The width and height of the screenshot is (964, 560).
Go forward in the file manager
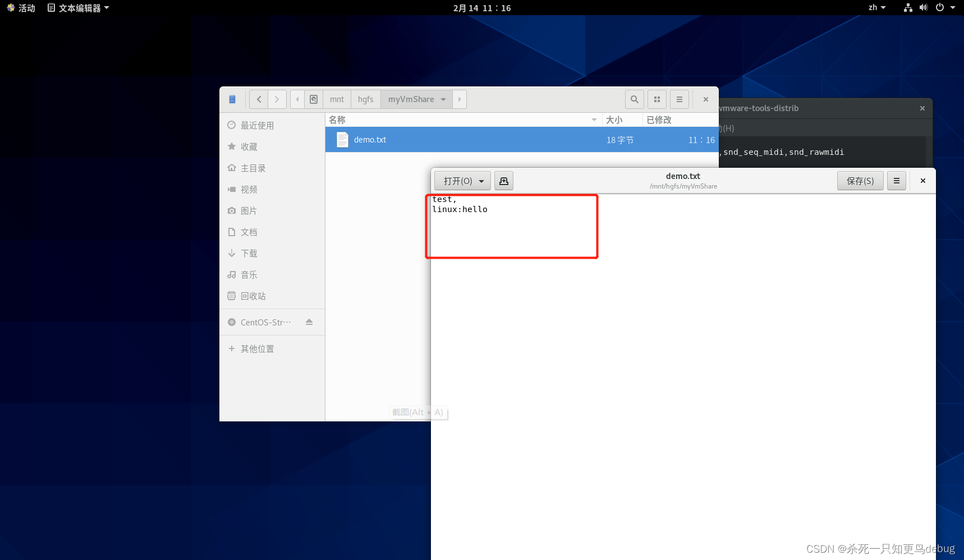pos(277,99)
